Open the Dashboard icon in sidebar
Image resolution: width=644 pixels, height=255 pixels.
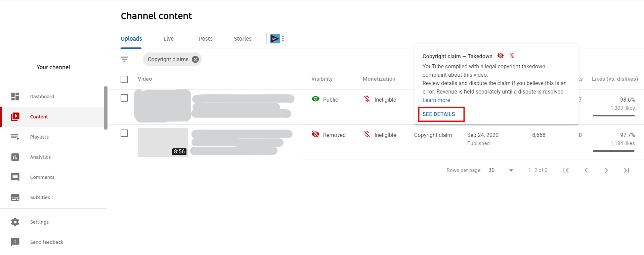[x=15, y=97]
